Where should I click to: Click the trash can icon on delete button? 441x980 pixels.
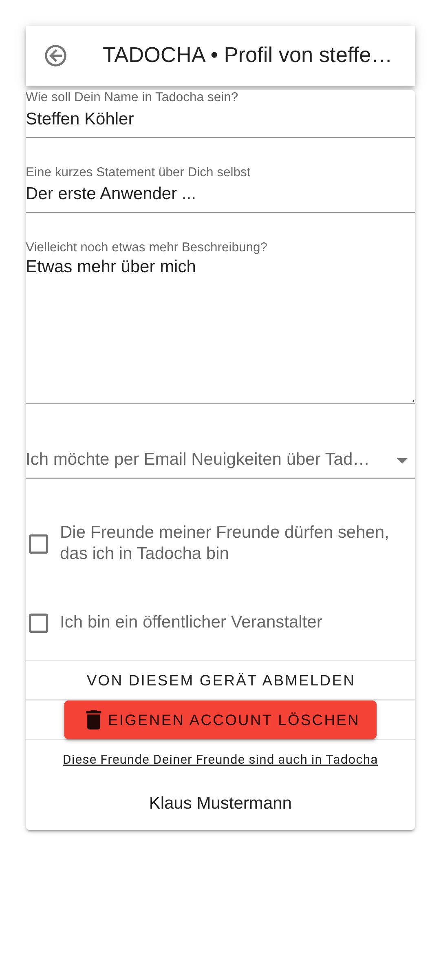93,720
